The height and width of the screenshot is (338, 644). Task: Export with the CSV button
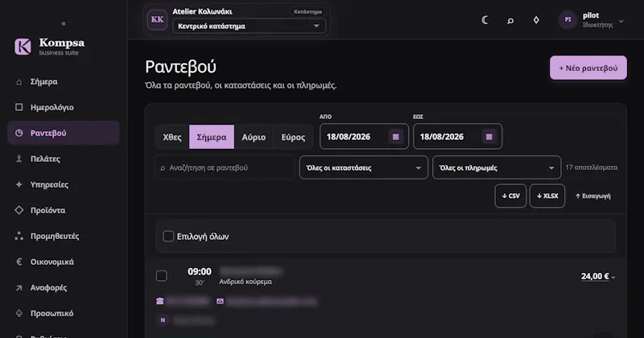click(x=510, y=196)
